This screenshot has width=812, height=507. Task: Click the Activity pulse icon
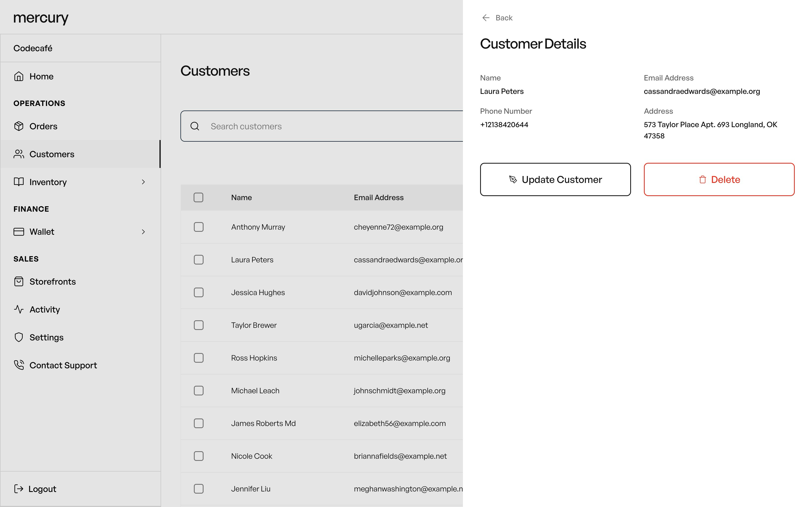click(x=19, y=309)
